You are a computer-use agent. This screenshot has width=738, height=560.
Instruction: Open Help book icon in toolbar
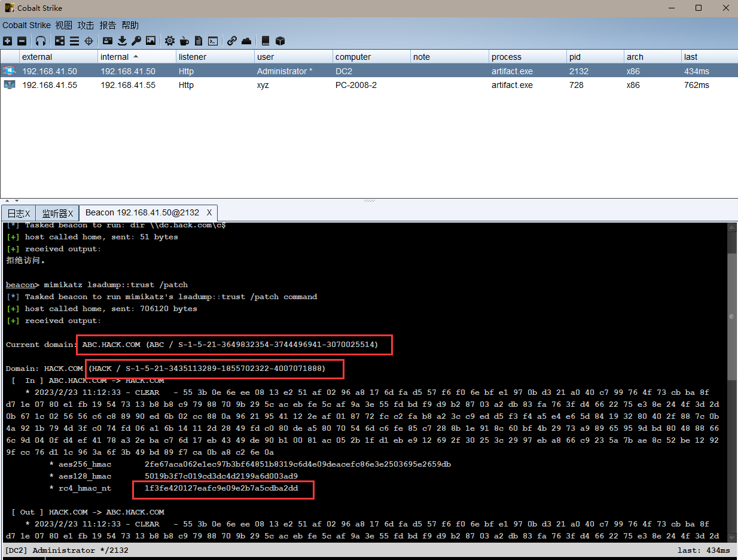[x=266, y=41]
